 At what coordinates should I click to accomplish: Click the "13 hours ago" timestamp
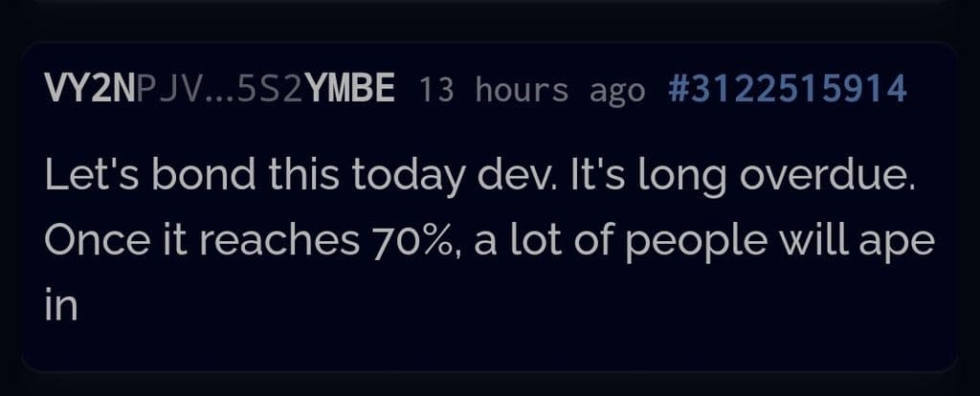coord(531,90)
